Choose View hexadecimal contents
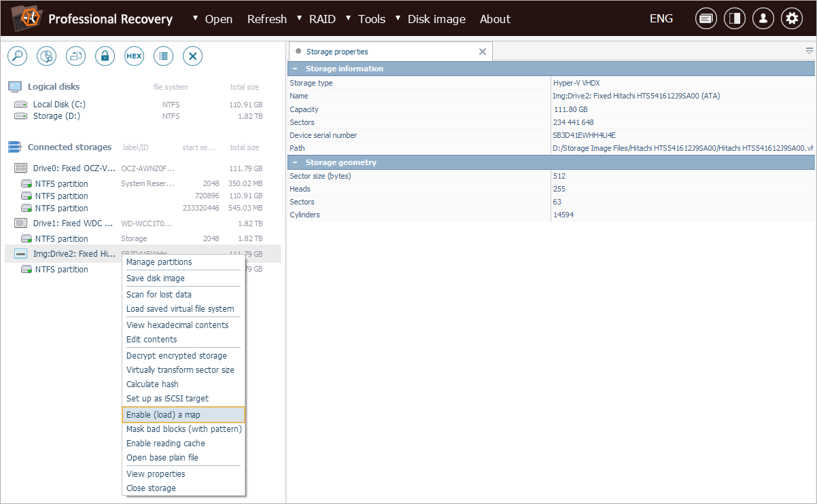Image resolution: width=817 pixels, height=504 pixels. [184, 325]
